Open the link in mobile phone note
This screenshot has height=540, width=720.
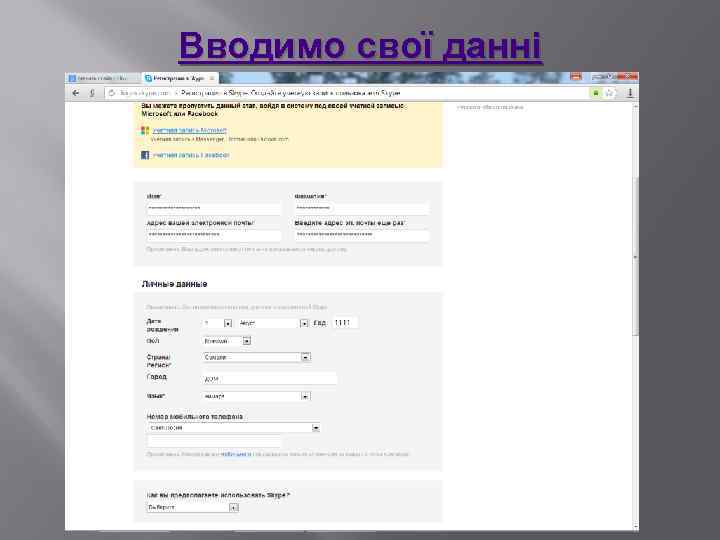coord(236,454)
